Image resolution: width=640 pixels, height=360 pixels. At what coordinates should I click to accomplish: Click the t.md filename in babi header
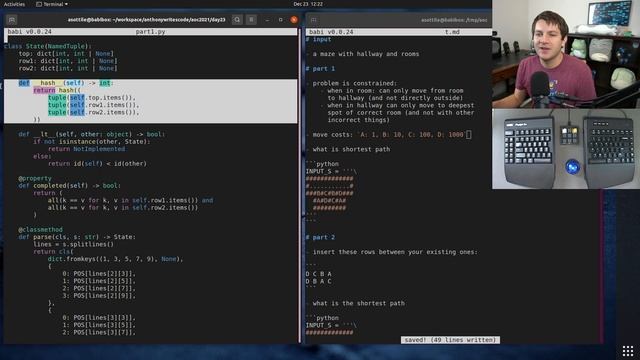pyautogui.click(x=452, y=31)
